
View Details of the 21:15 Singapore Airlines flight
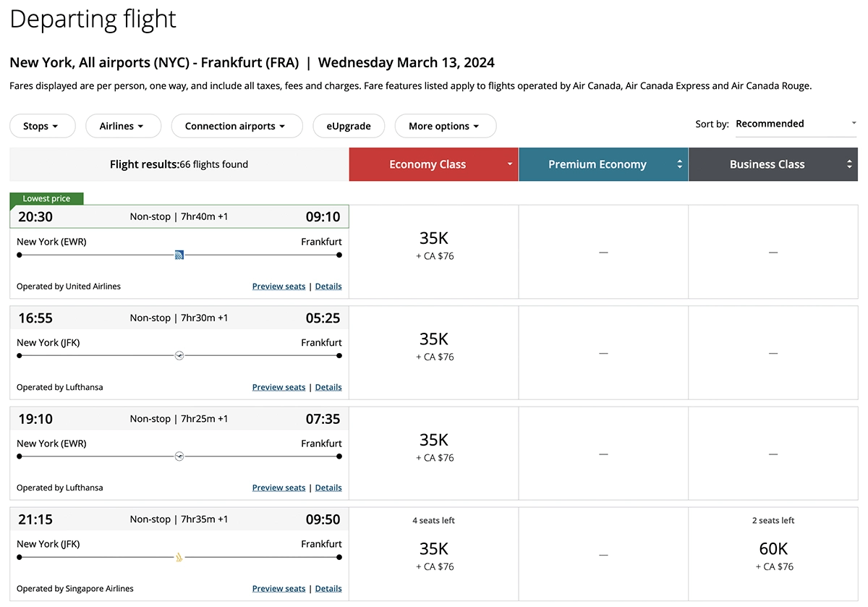click(x=328, y=588)
